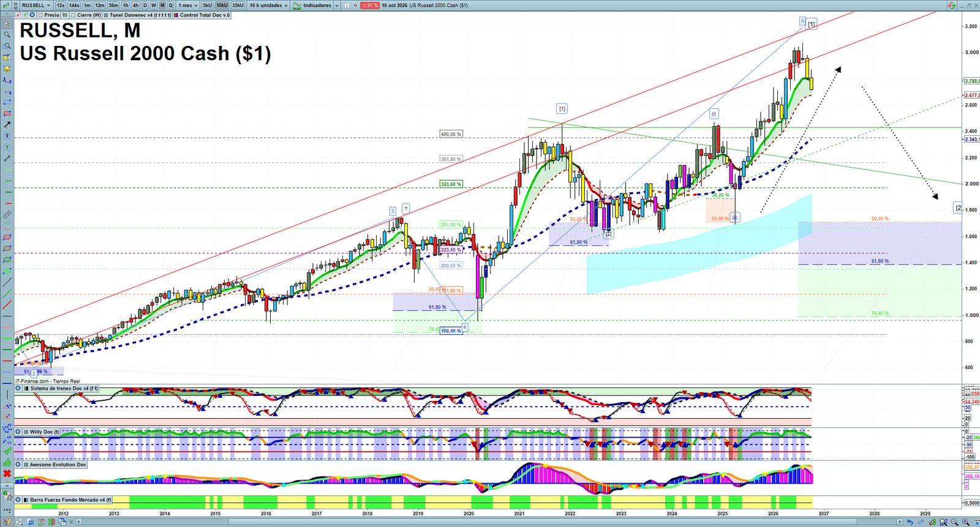The width and height of the screenshot is (980, 527).
Task: Click the share icon in bottom toolbar
Action: (19, 521)
